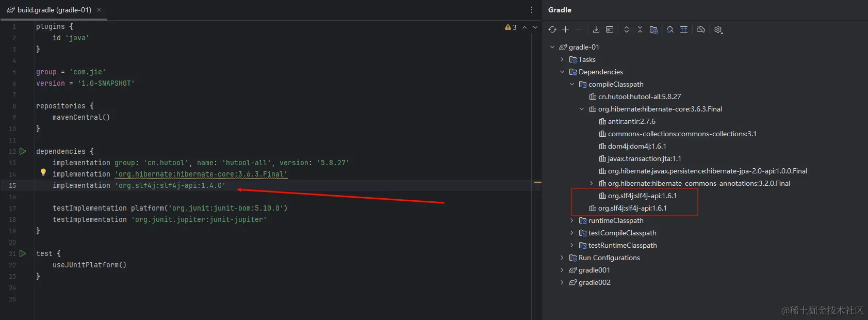The height and width of the screenshot is (320, 868).
Task: Expand the Tasks folder chevron
Action: (562, 59)
